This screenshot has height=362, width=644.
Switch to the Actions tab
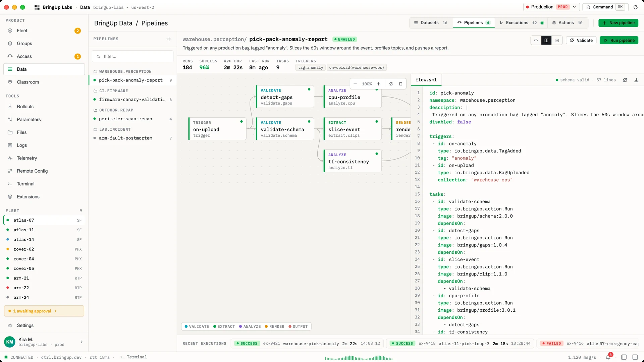tap(568, 23)
